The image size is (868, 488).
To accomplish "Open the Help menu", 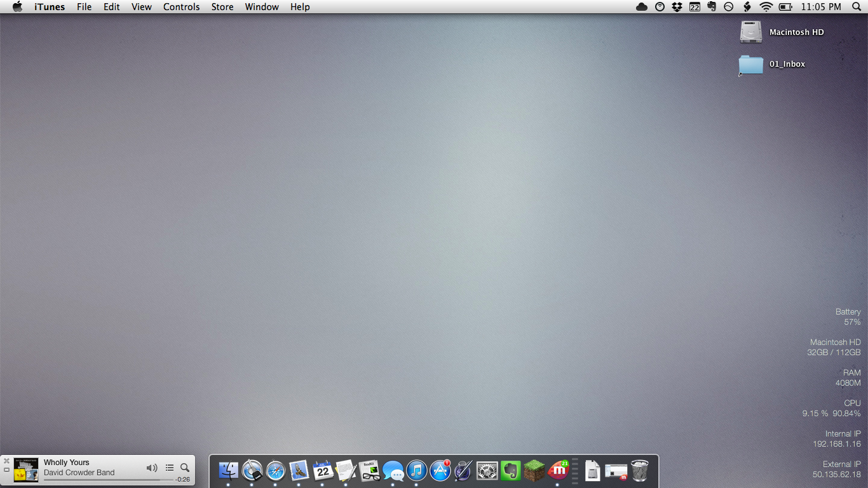I will click(300, 7).
